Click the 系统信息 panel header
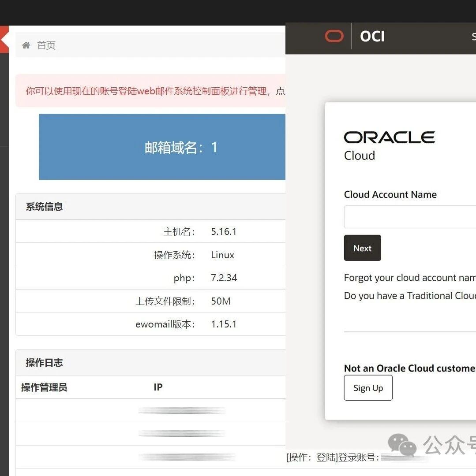Viewport: 476px width, 476px height. coord(150,207)
